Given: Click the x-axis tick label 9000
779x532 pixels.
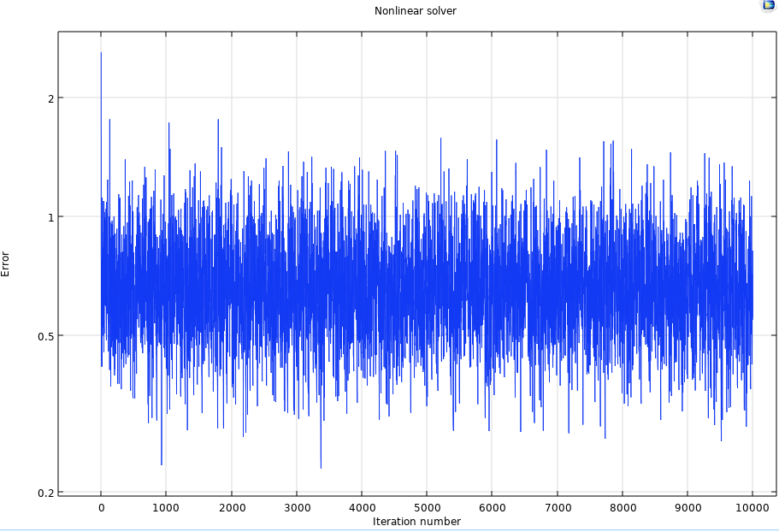Looking at the screenshot, I should tap(687, 508).
